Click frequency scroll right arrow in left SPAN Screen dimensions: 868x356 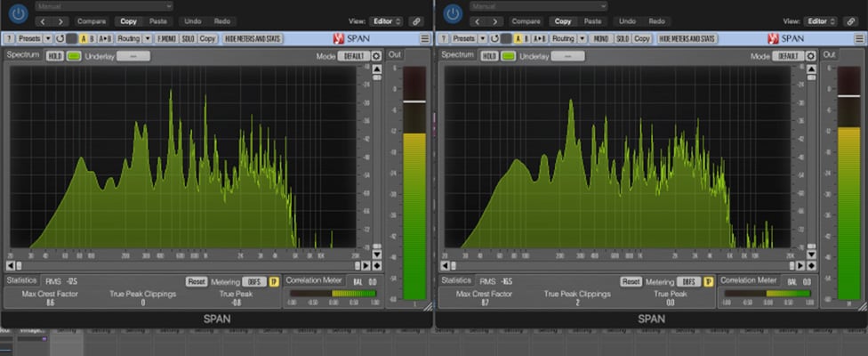(x=366, y=266)
